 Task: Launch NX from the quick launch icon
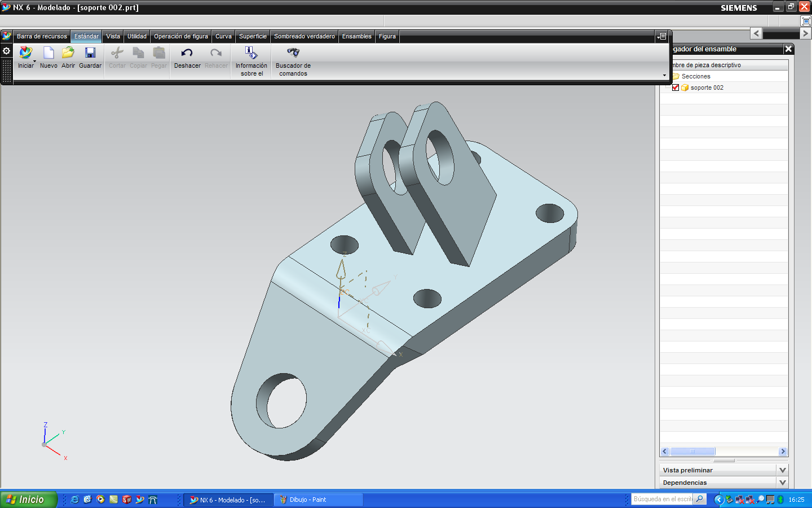click(x=140, y=500)
